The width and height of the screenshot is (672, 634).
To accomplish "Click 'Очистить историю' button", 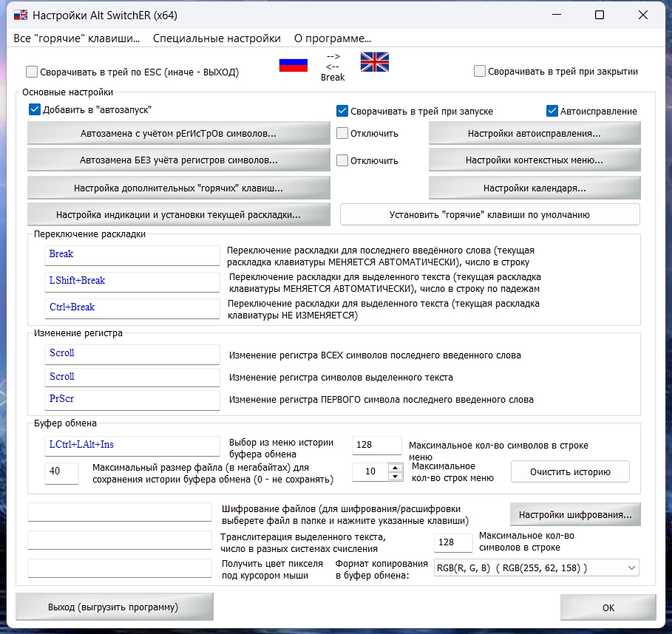I will point(570,471).
